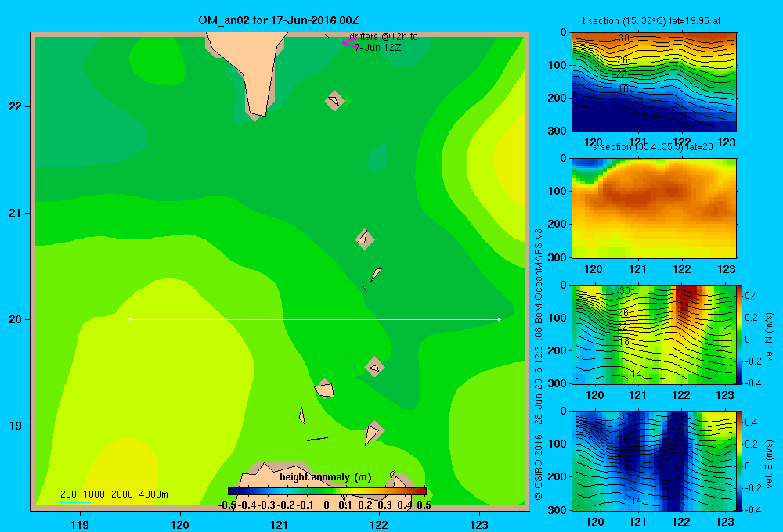
Task: Click the "200 1000 2000 4000m" depth contour legend
Action: (114, 494)
